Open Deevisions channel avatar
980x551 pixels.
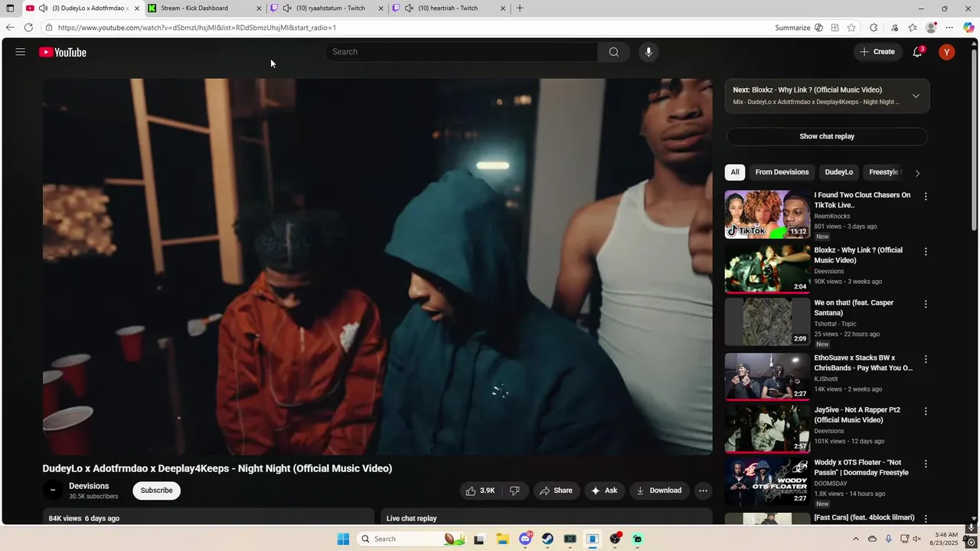[53, 491]
